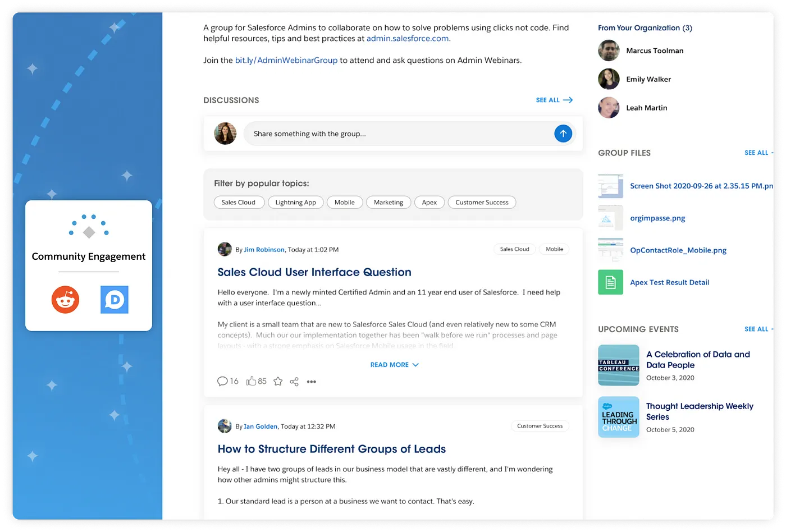The height and width of the screenshot is (532, 786).
Task: Like the Sales Cloud User Interface Question post
Action: (256, 381)
